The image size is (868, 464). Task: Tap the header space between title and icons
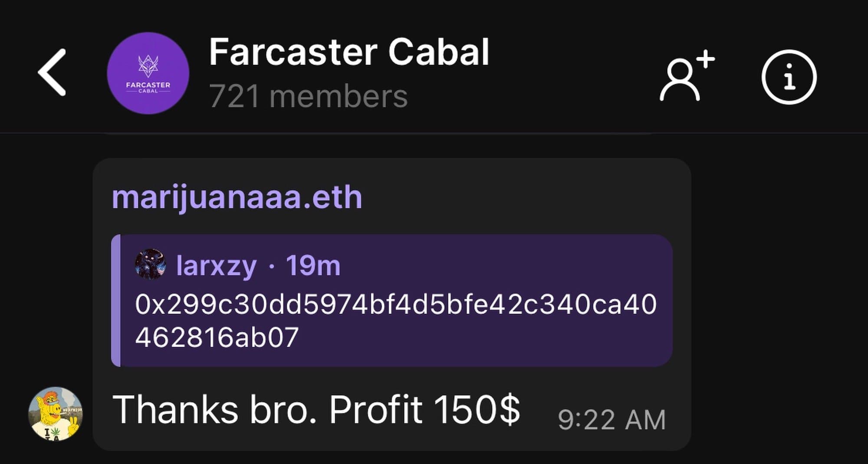tap(573, 74)
